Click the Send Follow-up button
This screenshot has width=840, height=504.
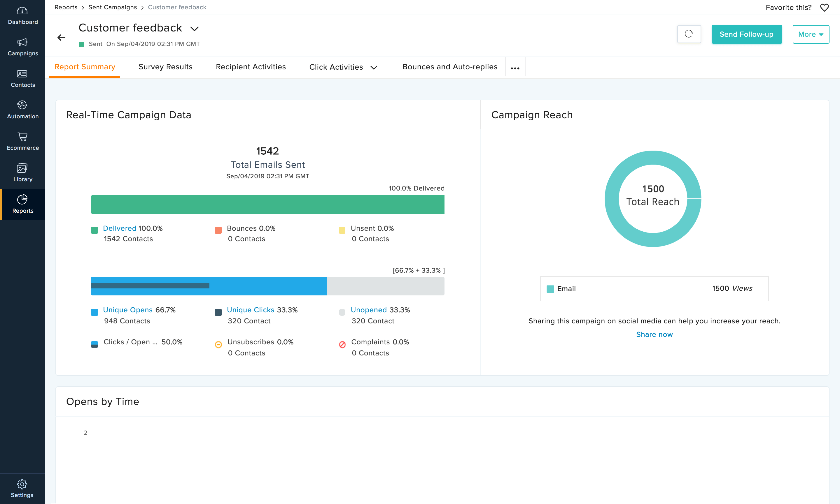pyautogui.click(x=746, y=34)
